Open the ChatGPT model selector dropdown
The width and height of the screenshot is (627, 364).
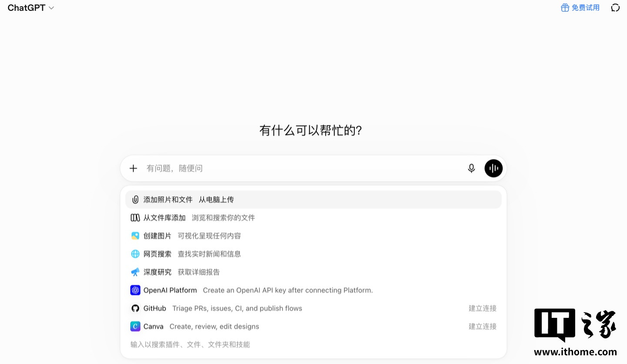click(31, 8)
